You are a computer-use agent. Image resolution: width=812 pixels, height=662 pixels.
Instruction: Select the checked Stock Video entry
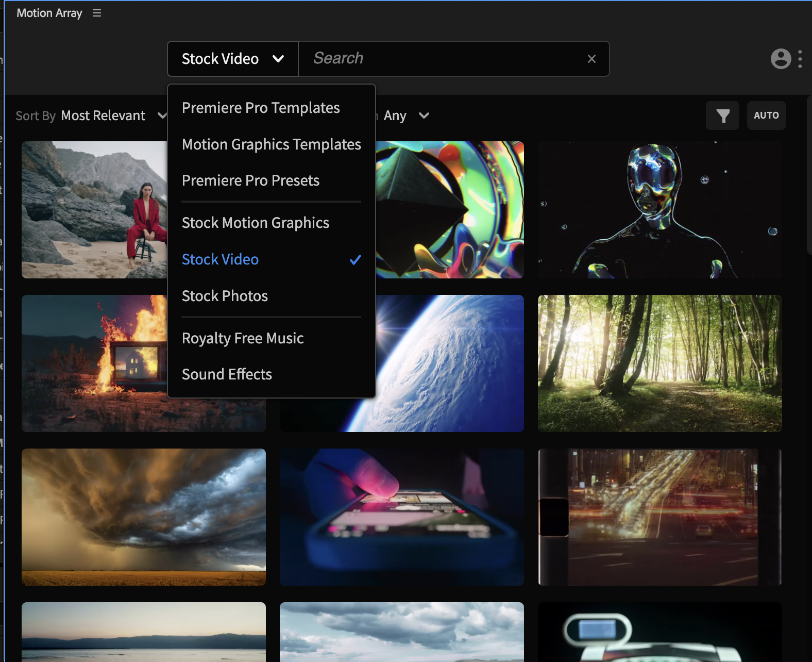(271, 259)
